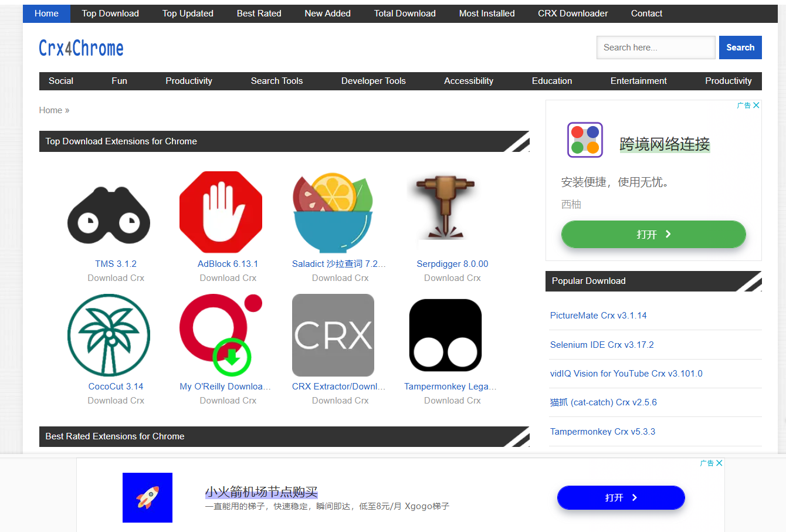Screen dimensions: 786x532
Task: Open the CocoCut 3.14 title link
Action: 116,387
